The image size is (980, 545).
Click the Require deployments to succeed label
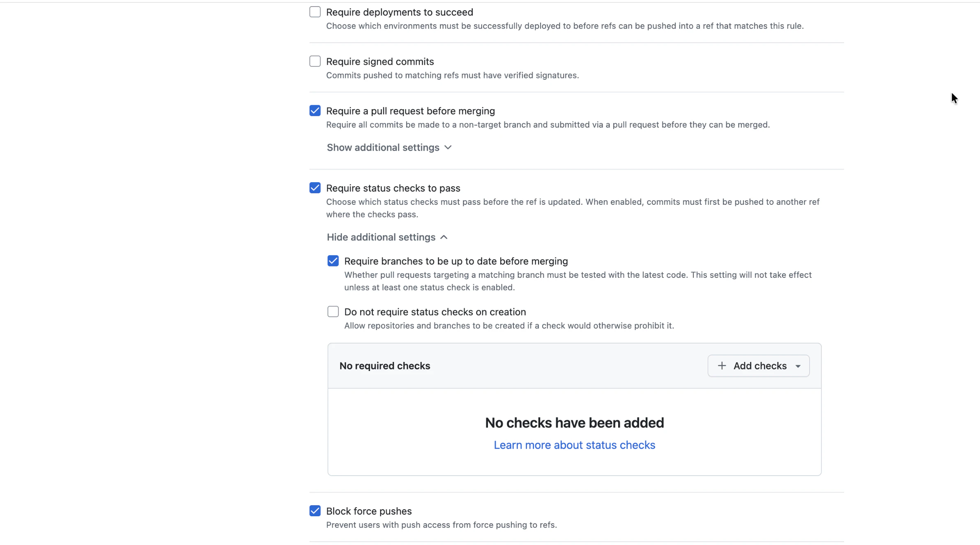pos(399,12)
